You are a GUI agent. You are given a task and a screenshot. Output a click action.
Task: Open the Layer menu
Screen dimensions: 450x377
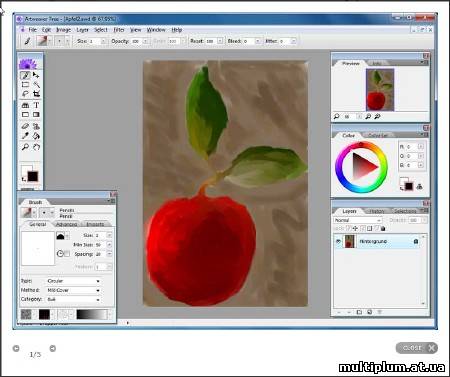pyautogui.click(x=82, y=30)
